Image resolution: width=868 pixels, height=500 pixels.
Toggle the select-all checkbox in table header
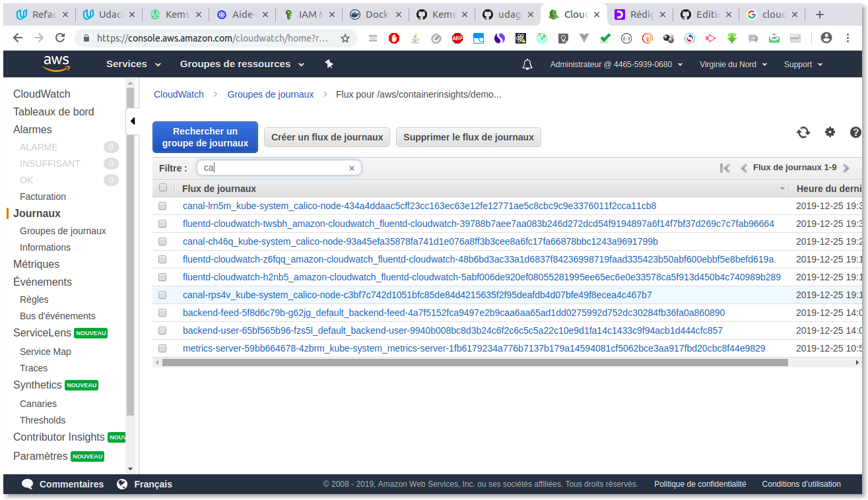(x=163, y=188)
